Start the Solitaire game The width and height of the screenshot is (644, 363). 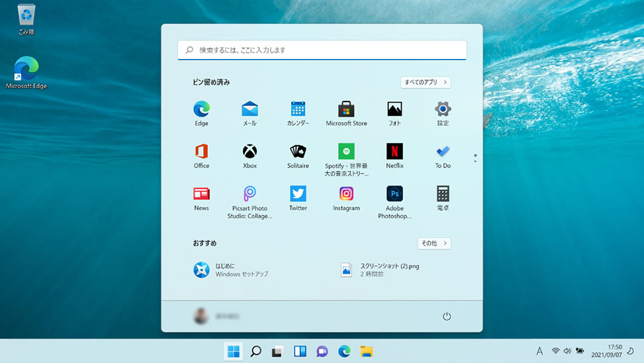tap(298, 156)
